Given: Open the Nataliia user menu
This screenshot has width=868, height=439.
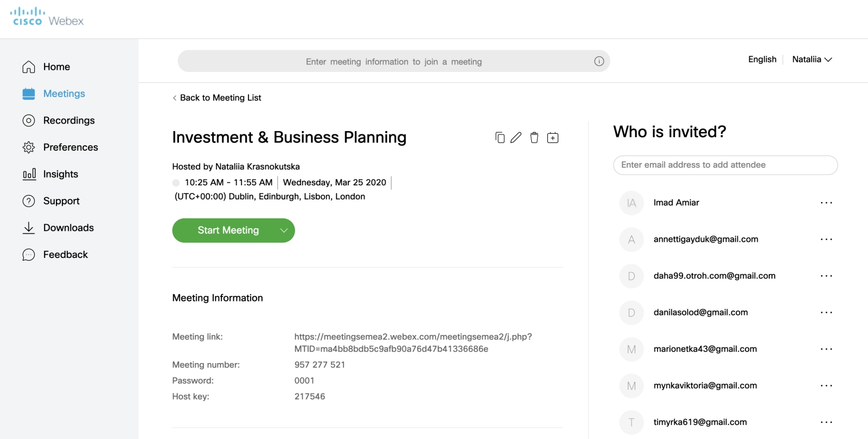Looking at the screenshot, I should tap(812, 60).
